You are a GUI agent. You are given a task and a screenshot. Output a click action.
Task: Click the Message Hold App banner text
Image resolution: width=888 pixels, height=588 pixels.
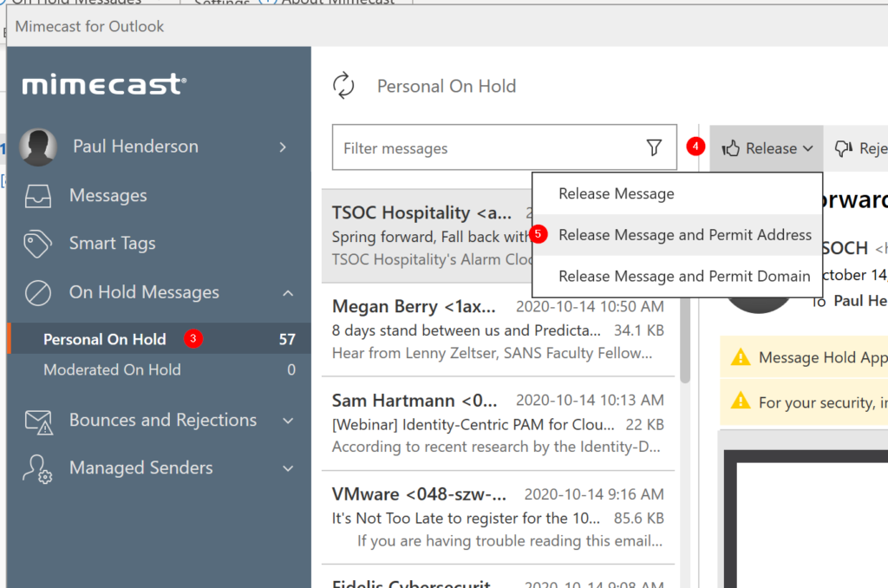[824, 357]
